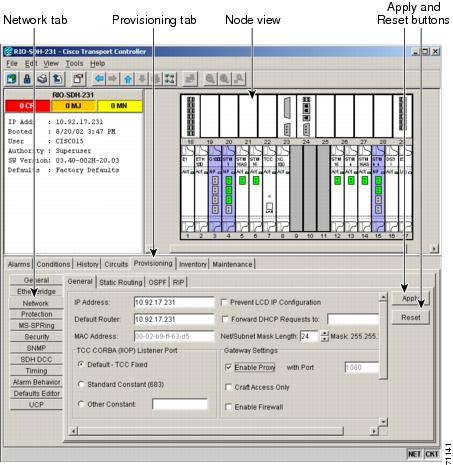This screenshot has height=465, width=453.
Task: Select the upper shelf card in slot 18
Action: click(x=191, y=116)
